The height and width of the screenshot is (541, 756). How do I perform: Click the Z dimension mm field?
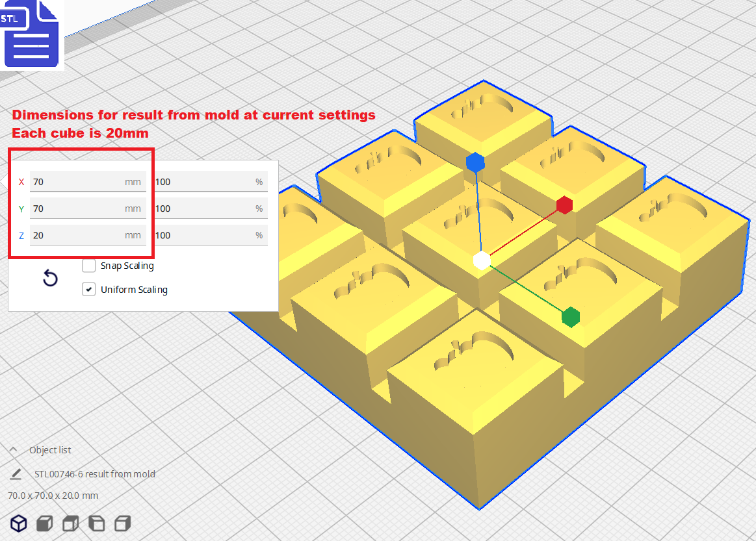[x=88, y=236]
